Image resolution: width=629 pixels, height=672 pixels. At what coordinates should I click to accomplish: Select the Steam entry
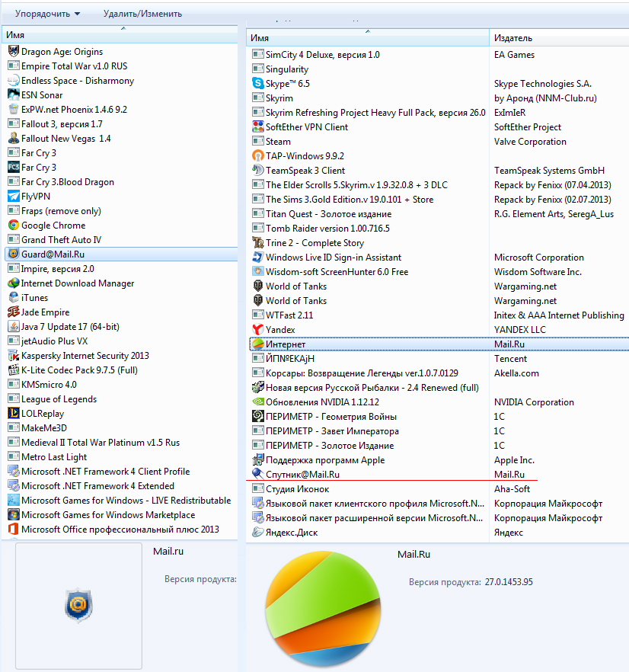point(278,142)
